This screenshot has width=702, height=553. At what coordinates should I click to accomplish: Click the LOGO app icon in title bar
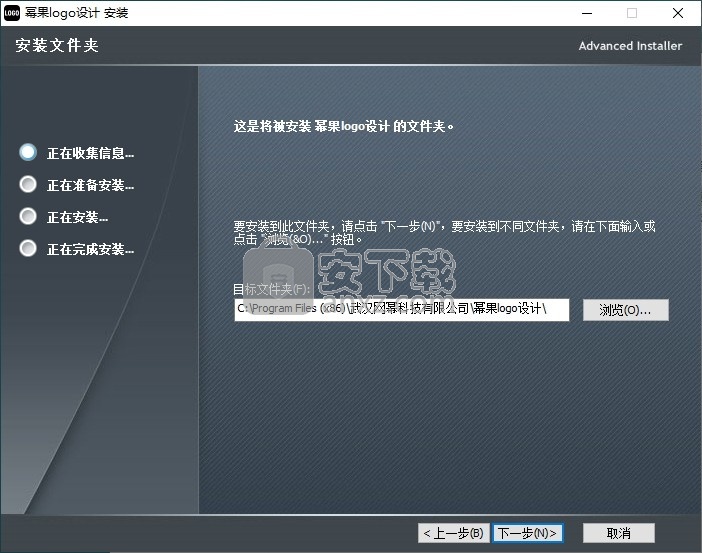pos(13,13)
